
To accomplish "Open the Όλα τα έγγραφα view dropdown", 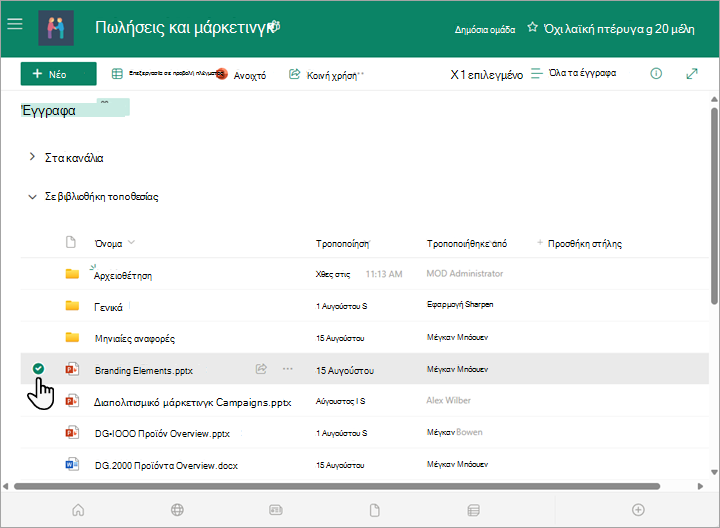I will (582, 73).
